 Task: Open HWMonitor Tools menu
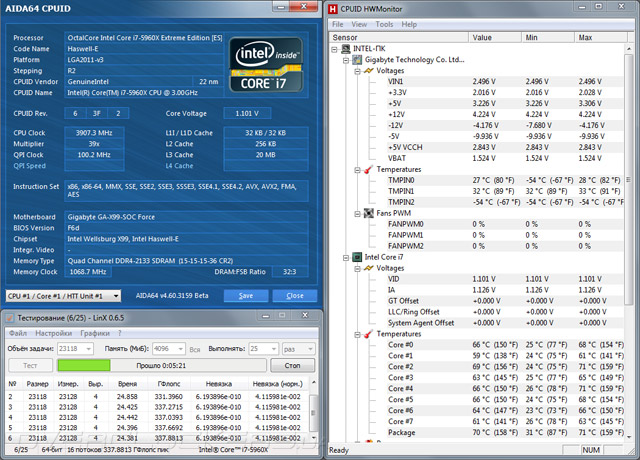384,24
